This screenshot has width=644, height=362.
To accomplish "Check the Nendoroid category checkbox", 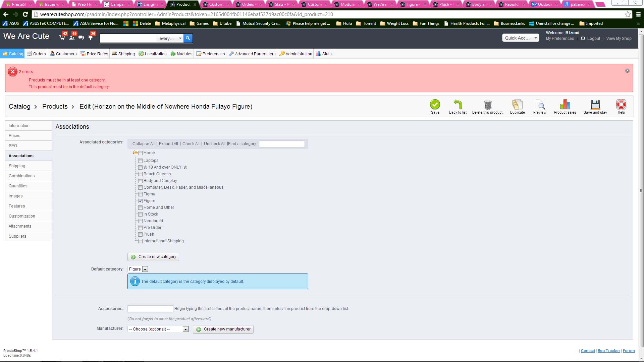I will point(141,221).
